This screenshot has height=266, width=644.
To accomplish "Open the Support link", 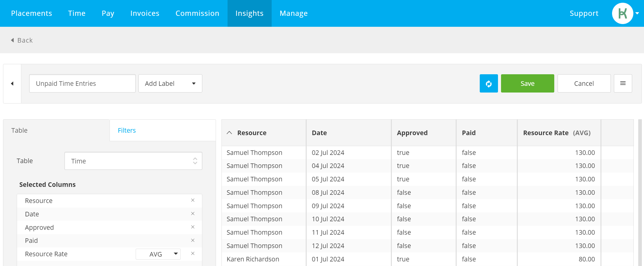I will (584, 13).
